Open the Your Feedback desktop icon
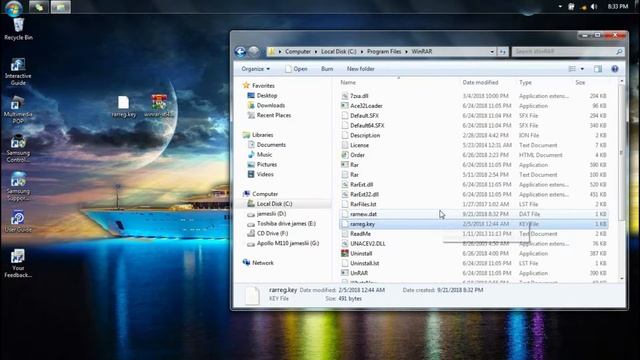640x360 pixels. click(18, 264)
